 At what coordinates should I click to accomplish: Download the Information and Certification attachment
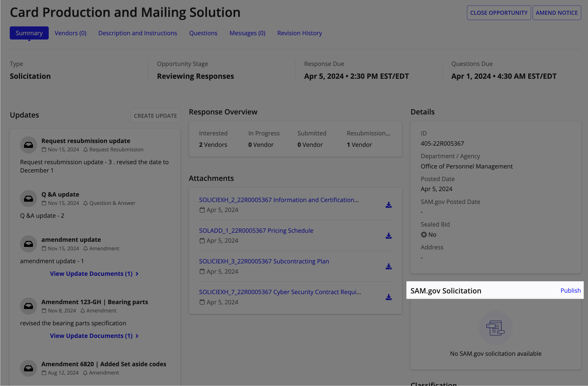(389, 205)
